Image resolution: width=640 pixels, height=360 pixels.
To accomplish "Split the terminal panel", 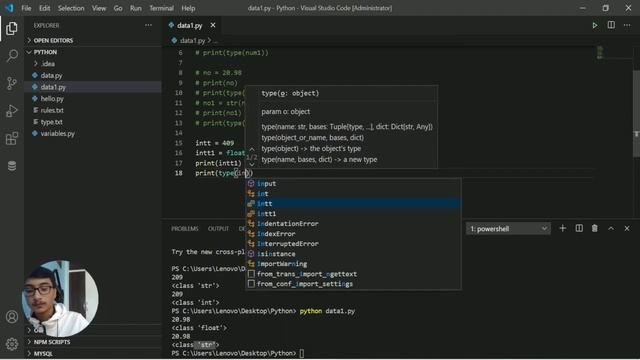I will point(579,229).
